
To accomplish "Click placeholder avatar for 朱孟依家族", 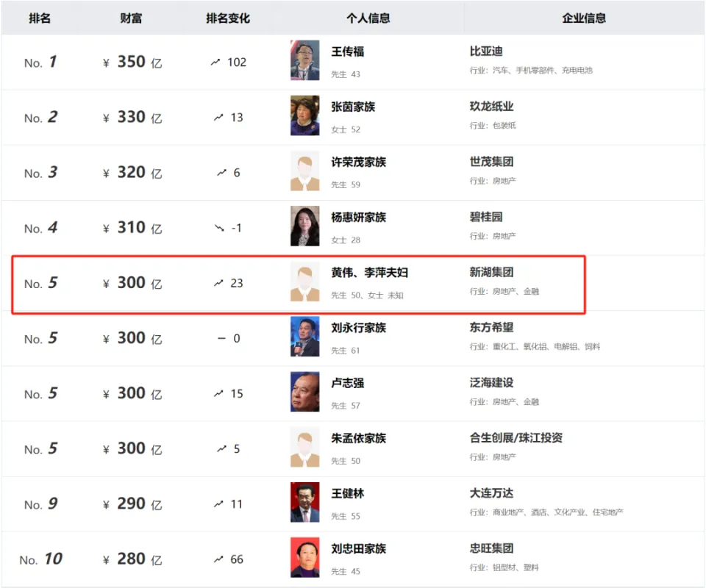I will (x=305, y=448).
